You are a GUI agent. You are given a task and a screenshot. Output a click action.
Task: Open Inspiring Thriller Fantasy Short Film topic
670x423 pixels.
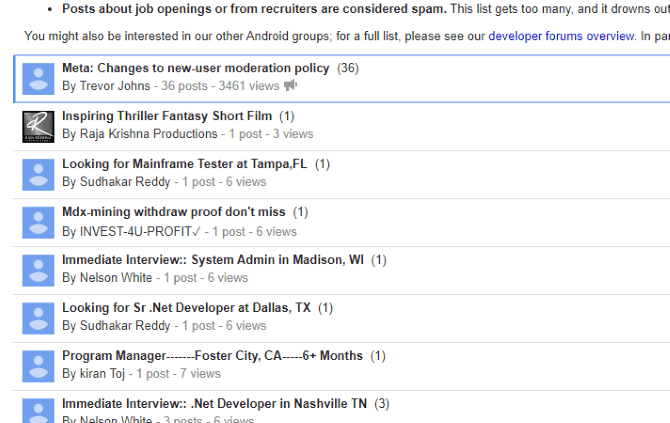point(166,116)
